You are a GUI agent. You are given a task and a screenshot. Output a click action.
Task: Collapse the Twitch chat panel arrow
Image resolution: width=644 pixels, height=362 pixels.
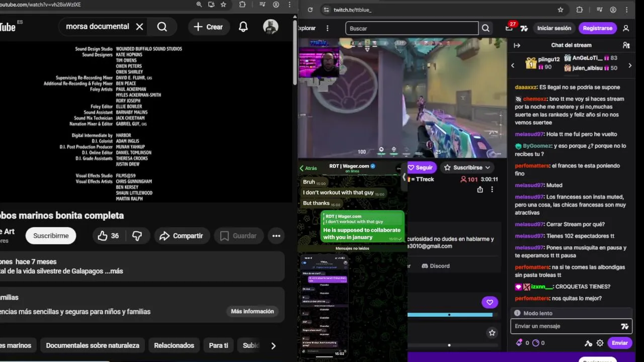pos(517,45)
